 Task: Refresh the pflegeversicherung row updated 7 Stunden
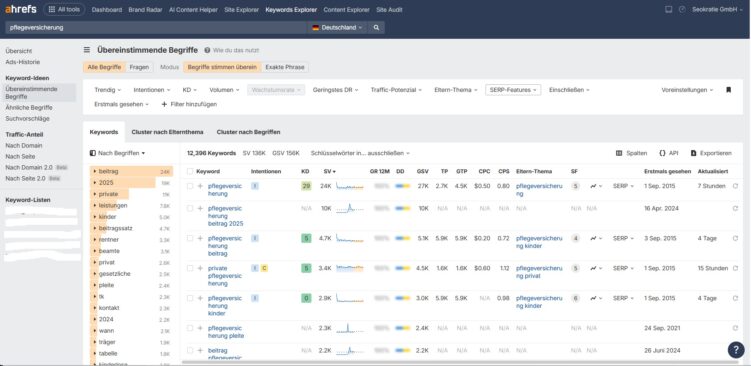pyautogui.click(x=735, y=186)
